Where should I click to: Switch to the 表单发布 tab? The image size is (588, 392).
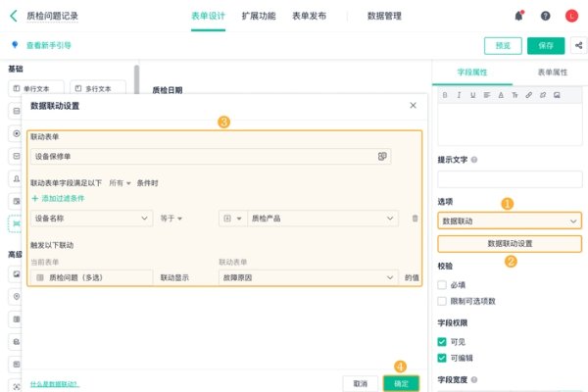pos(310,16)
